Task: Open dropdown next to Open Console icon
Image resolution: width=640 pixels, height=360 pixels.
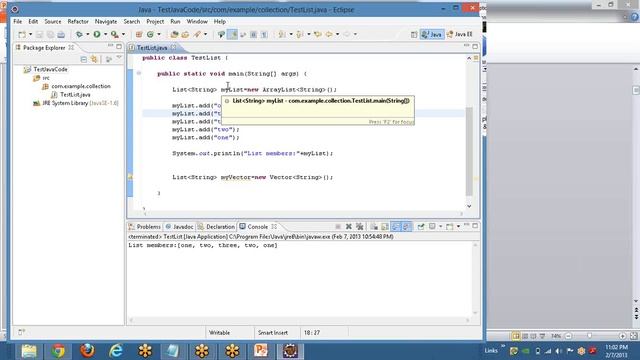Action: pos(458,227)
